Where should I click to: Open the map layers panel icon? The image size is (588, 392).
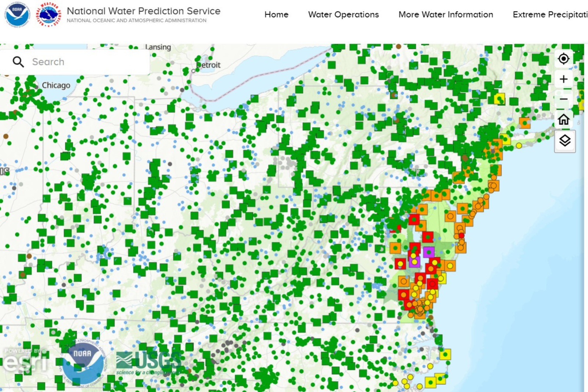(x=564, y=140)
